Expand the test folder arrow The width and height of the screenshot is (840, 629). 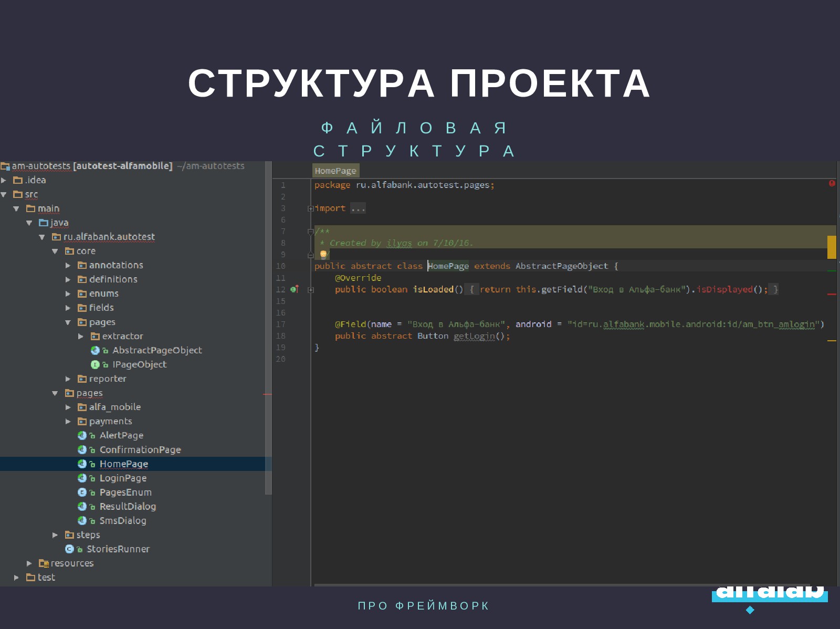tap(16, 577)
